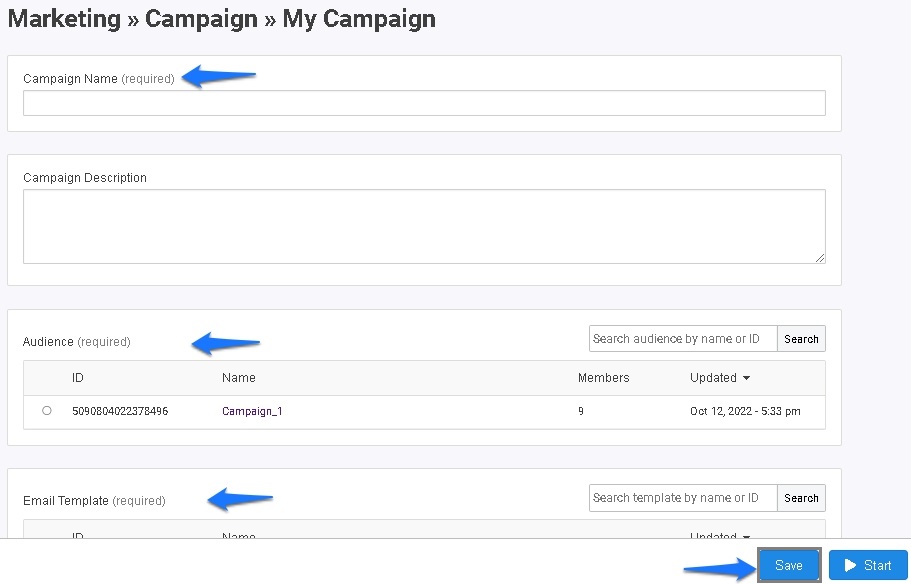Screen dimensions: 911x584
Task: Click the email template Search button
Action: (801, 498)
